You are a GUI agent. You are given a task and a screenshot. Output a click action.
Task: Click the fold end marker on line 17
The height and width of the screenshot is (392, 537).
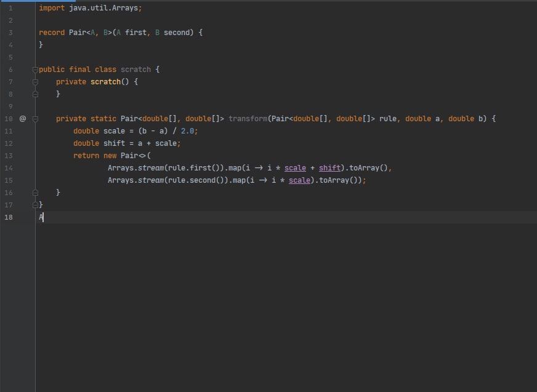(35, 205)
